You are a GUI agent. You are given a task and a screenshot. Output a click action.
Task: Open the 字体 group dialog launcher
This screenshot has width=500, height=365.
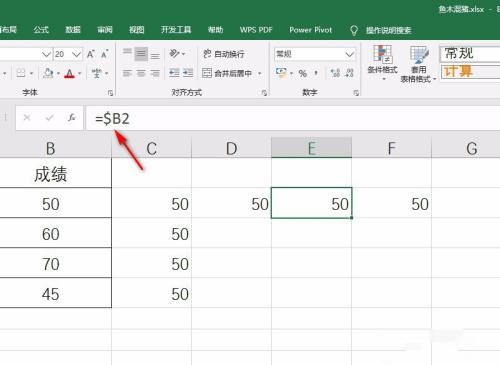[110, 93]
